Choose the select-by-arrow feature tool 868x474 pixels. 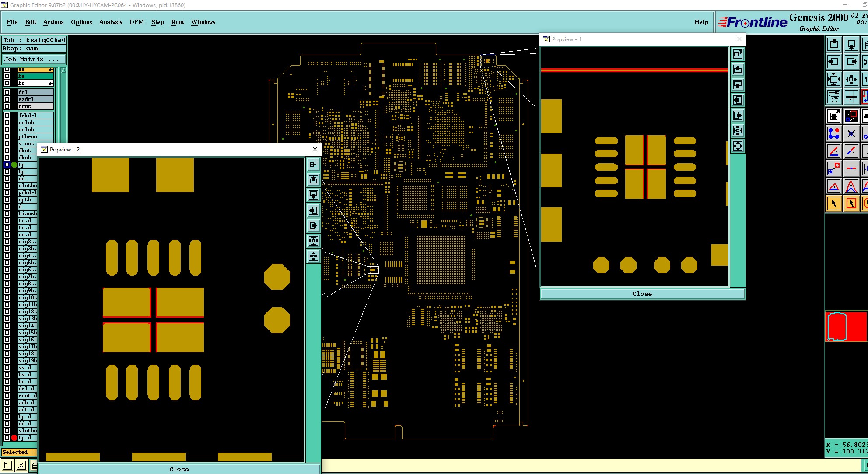(x=834, y=203)
